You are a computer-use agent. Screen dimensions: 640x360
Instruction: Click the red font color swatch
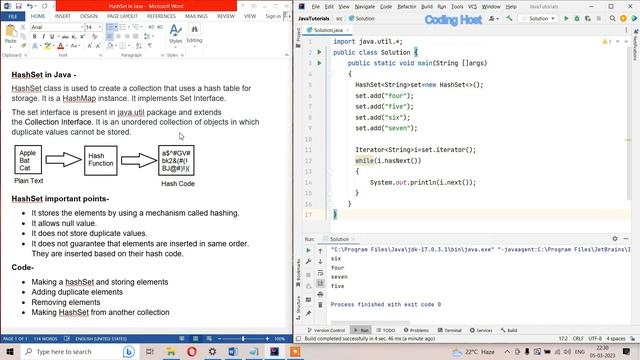60,46
